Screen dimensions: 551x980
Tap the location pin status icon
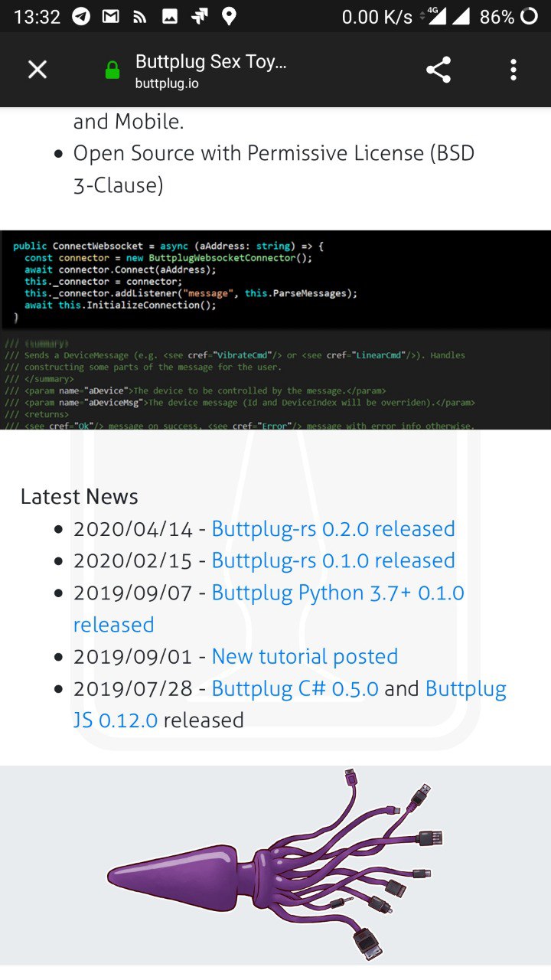[228, 16]
